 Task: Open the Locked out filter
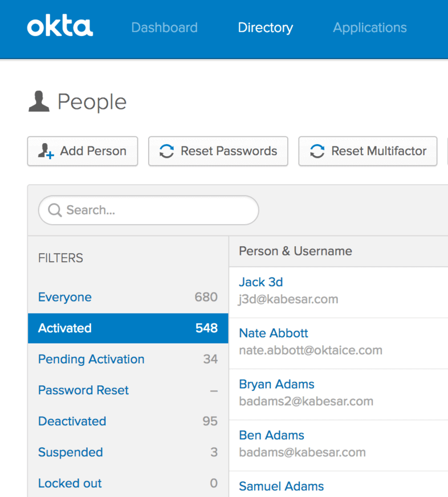click(70, 483)
